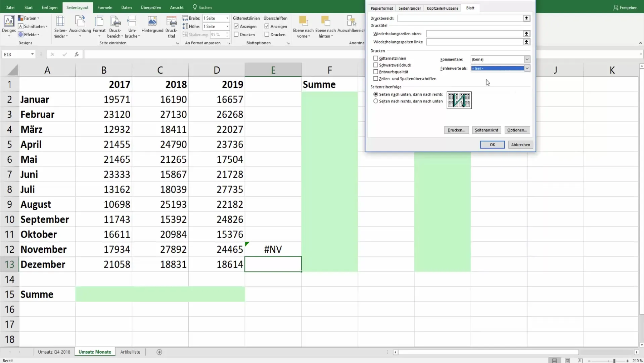Switch to Page Break Preview icon
The image size is (644, 363).
pos(580,360)
